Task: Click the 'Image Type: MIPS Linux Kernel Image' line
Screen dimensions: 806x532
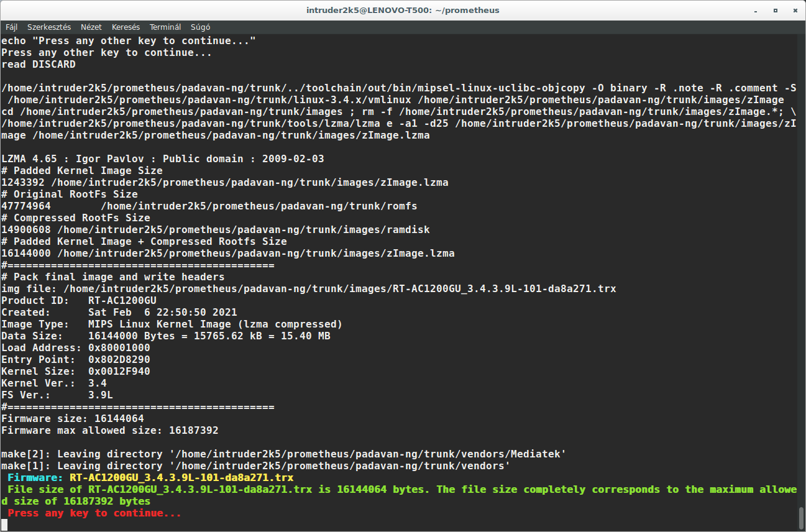Action: click(172, 324)
